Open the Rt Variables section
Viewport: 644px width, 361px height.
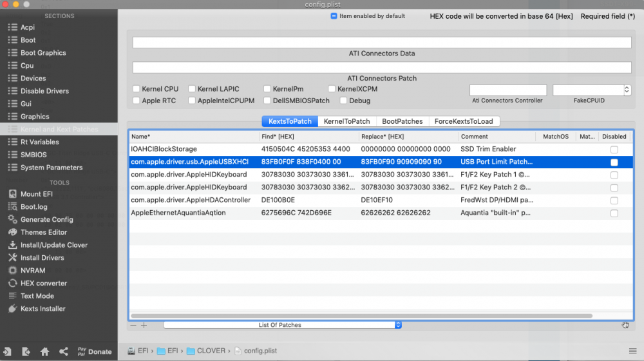[39, 142]
